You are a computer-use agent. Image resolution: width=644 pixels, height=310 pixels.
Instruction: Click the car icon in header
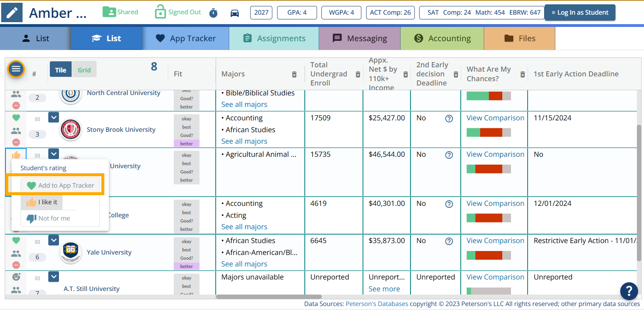(235, 13)
